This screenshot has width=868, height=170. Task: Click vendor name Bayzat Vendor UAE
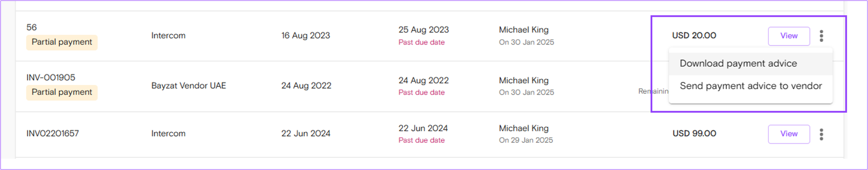click(188, 86)
